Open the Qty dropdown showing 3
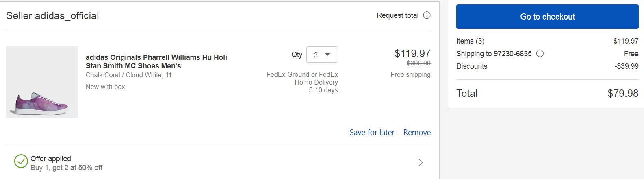The width and height of the screenshot is (644, 179). tap(322, 55)
